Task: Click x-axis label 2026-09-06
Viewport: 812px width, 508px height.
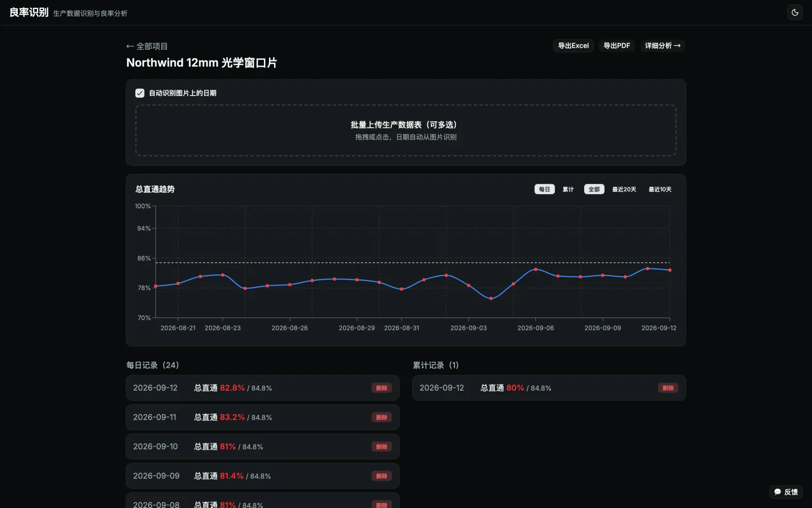Action: click(x=535, y=328)
